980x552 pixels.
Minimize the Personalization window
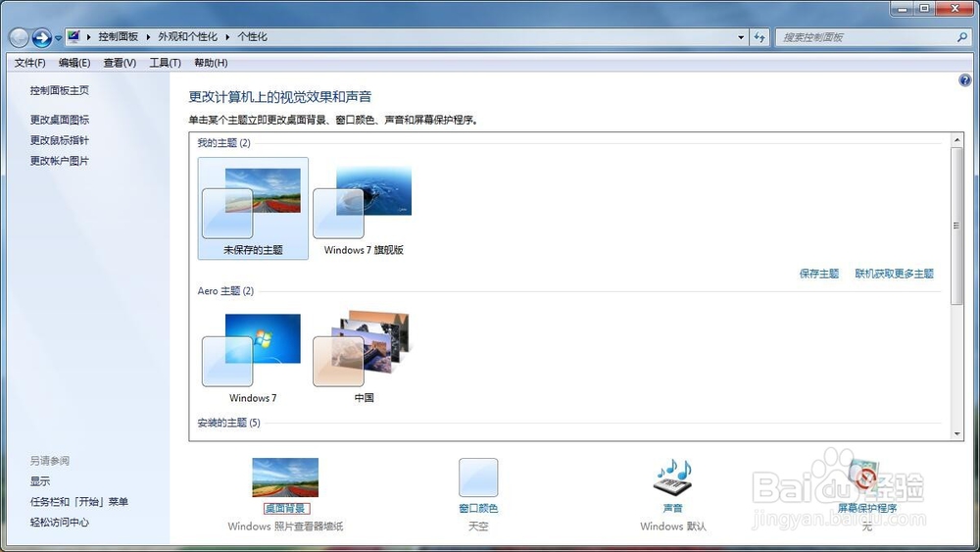click(x=902, y=8)
